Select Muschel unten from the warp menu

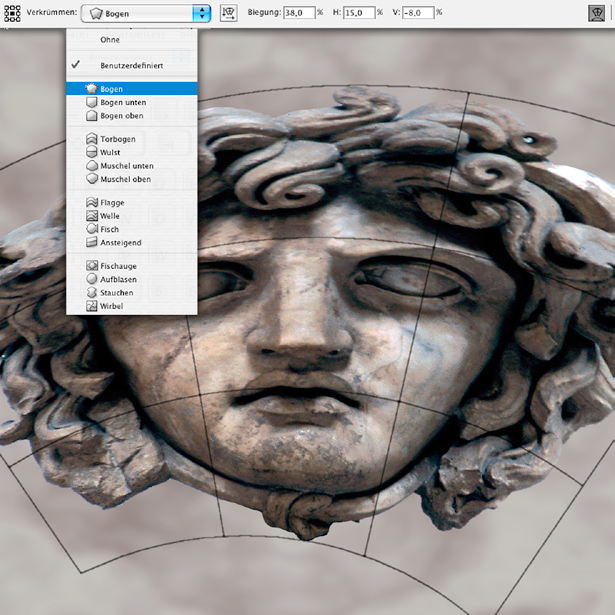(x=126, y=165)
